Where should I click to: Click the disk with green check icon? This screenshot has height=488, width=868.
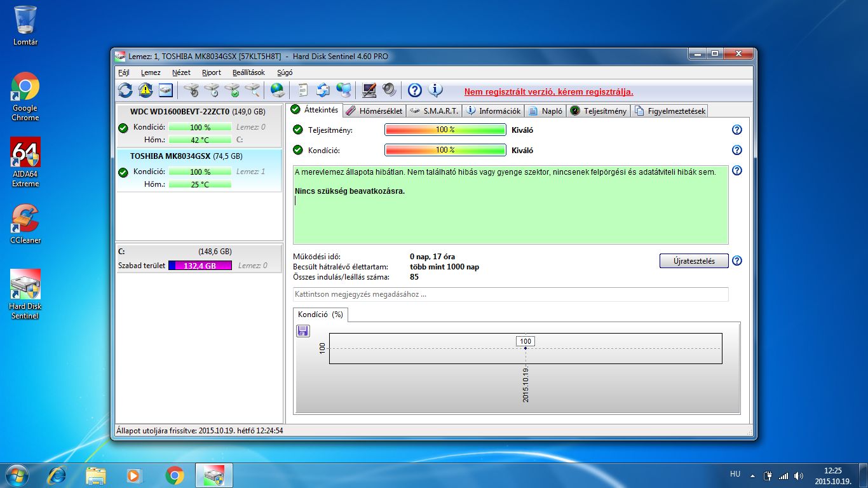click(233, 90)
